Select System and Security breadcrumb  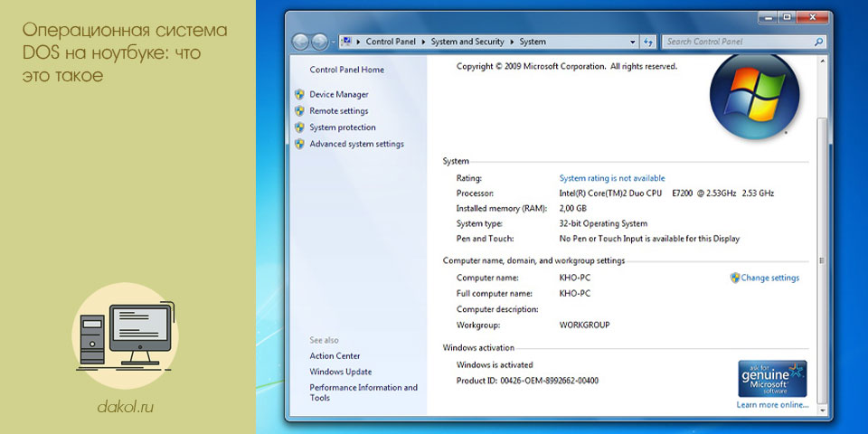tap(467, 42)
